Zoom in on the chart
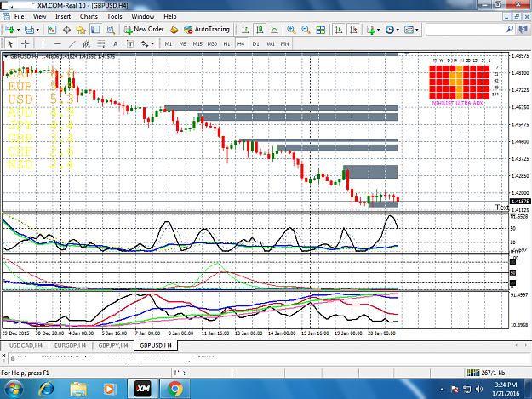532x399 pixels. click(291, 30)
